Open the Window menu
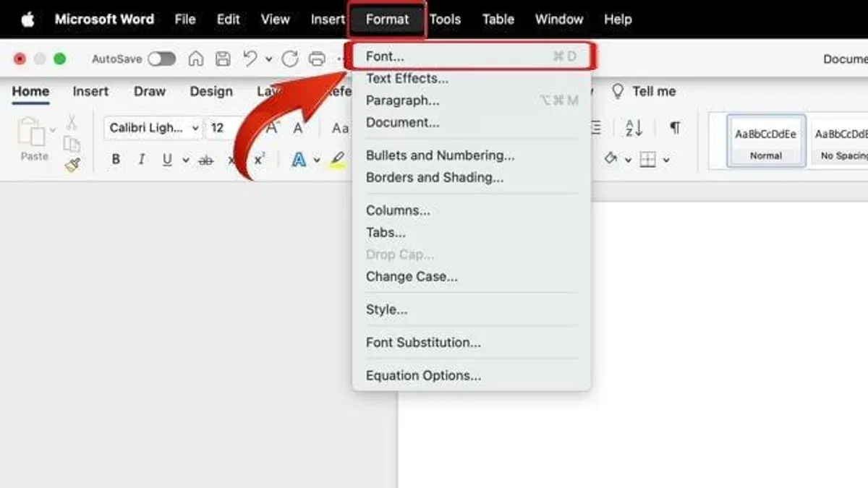 point(559,20)
